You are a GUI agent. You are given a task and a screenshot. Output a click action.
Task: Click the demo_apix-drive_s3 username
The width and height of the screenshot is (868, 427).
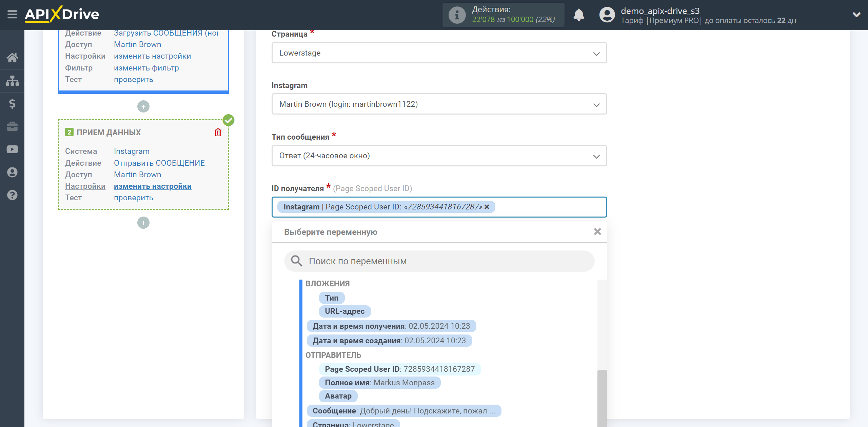click(660, 11)
